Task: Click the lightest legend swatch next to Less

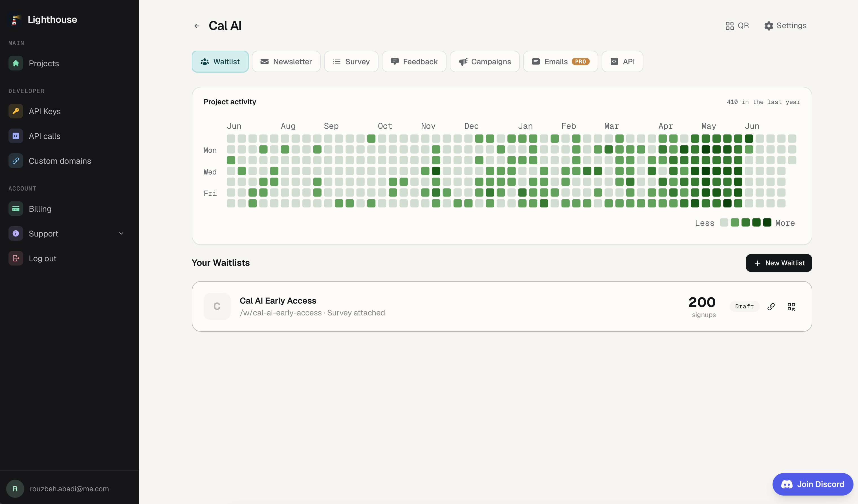Action: click(724, 223)
